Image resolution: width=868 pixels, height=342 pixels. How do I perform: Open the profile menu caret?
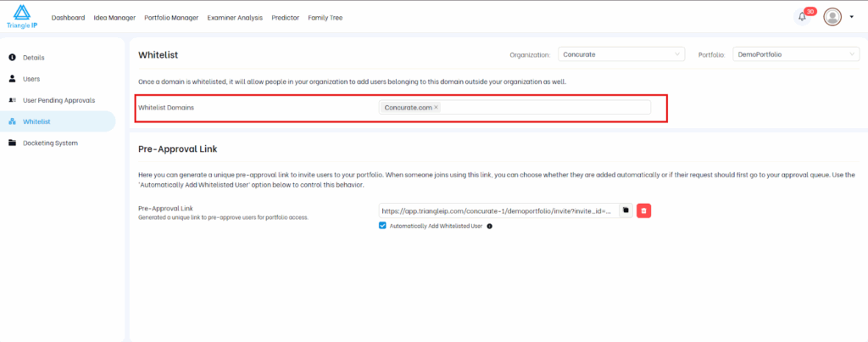[x=851, y=17]
